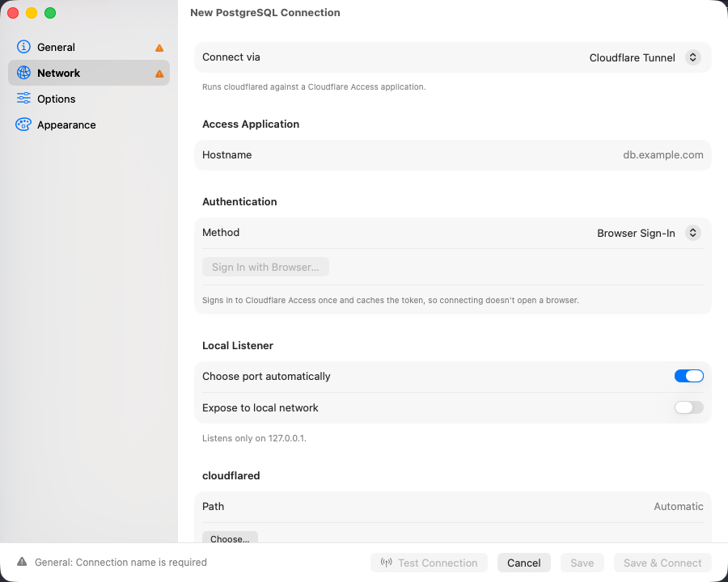Click the warning triangle beside General
The width and height of the screenshot is (728, 582).
point(159,48)
